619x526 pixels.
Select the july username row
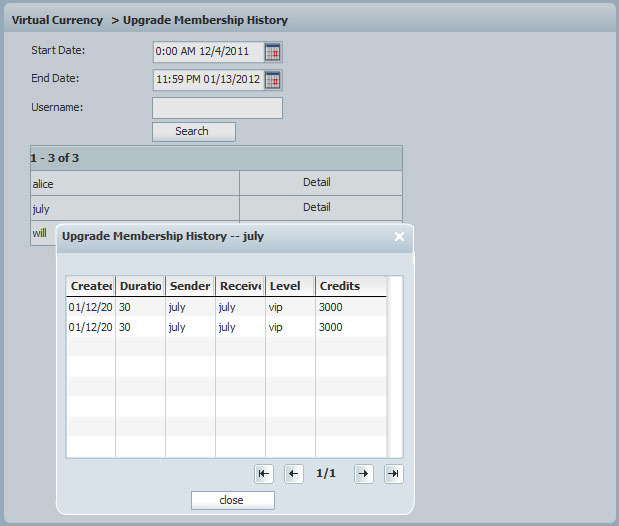[135, 209]
